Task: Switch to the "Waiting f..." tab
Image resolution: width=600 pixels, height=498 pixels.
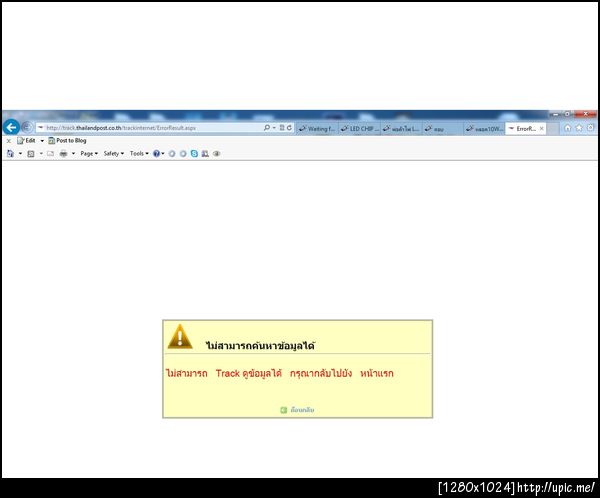Action: coord(317,129)
